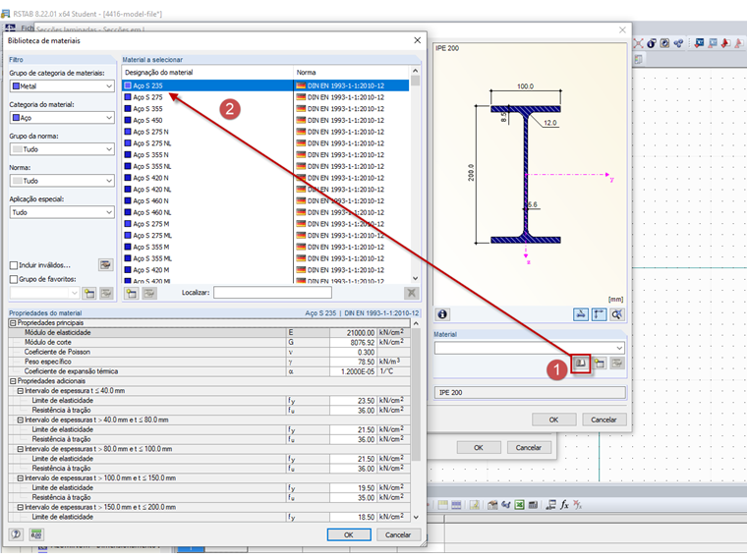Open the Grupo de categoria de materiais dropdown
The height and width of the screenshot is (560, 747).
point(62,86)
